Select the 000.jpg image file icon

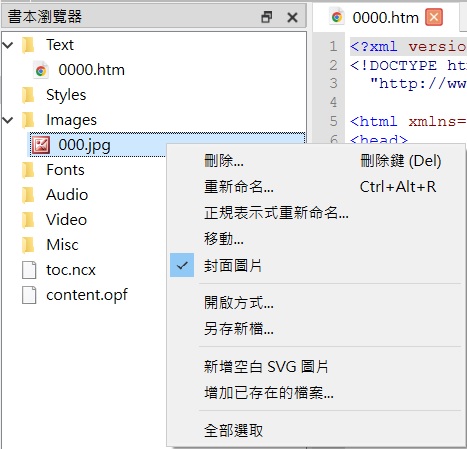coord(41,145)
